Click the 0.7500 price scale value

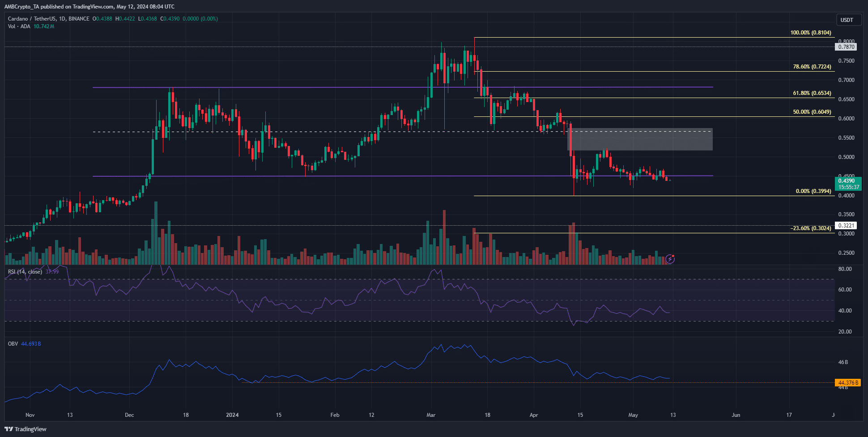[846, 61]
